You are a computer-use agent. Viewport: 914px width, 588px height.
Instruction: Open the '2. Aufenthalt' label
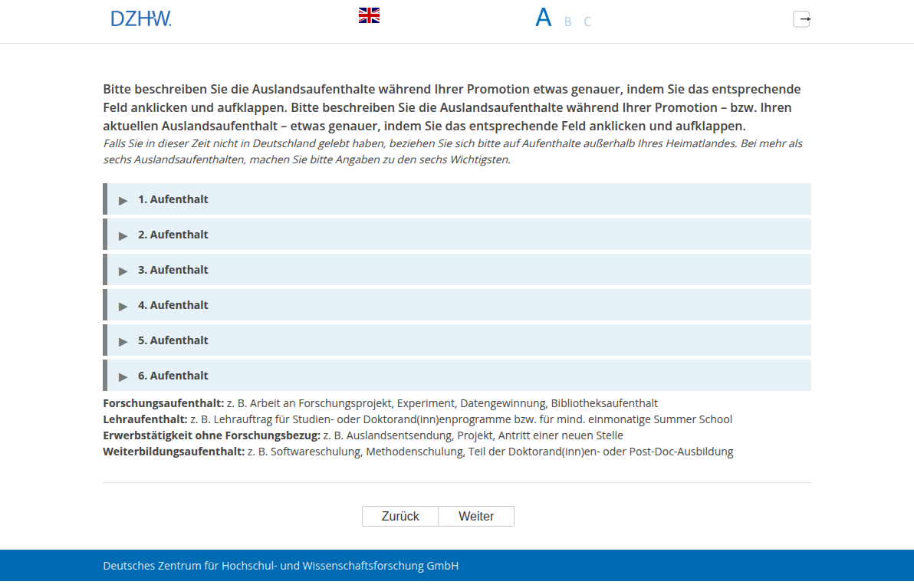(x=173, y=235)
